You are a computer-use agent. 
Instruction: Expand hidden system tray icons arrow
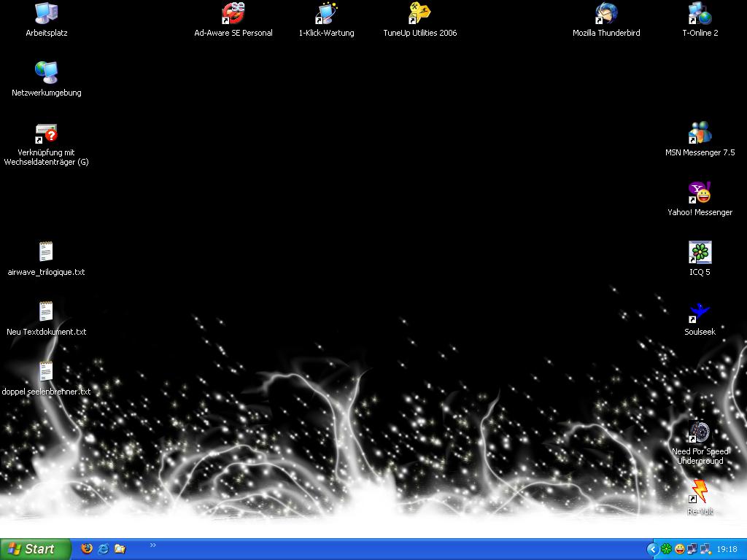coord(652,549)
